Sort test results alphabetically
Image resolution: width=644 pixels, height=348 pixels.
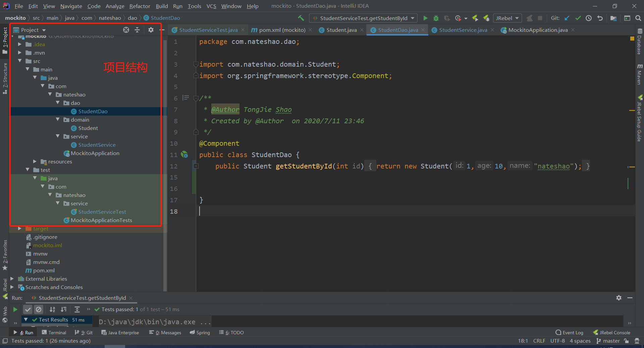[52, 309]
